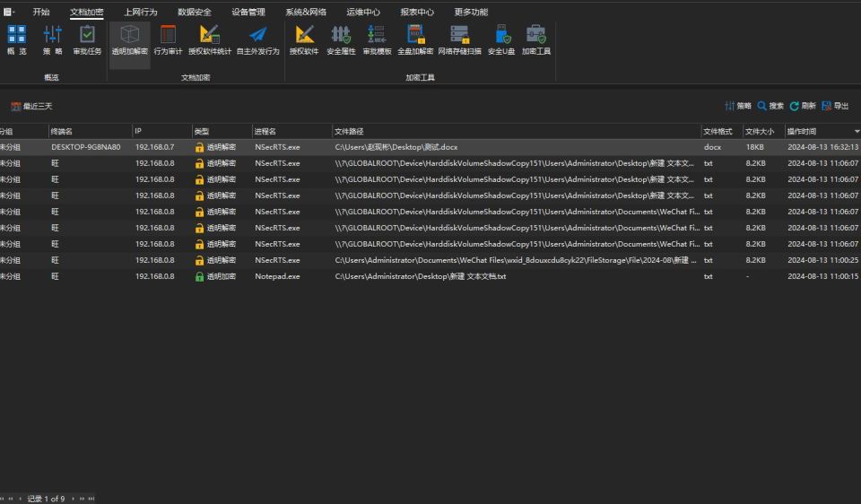This screenshot has height=504, width=861.
Task: Select the 行为审计 behavior audit icon
Action: [x=168, y=40]
